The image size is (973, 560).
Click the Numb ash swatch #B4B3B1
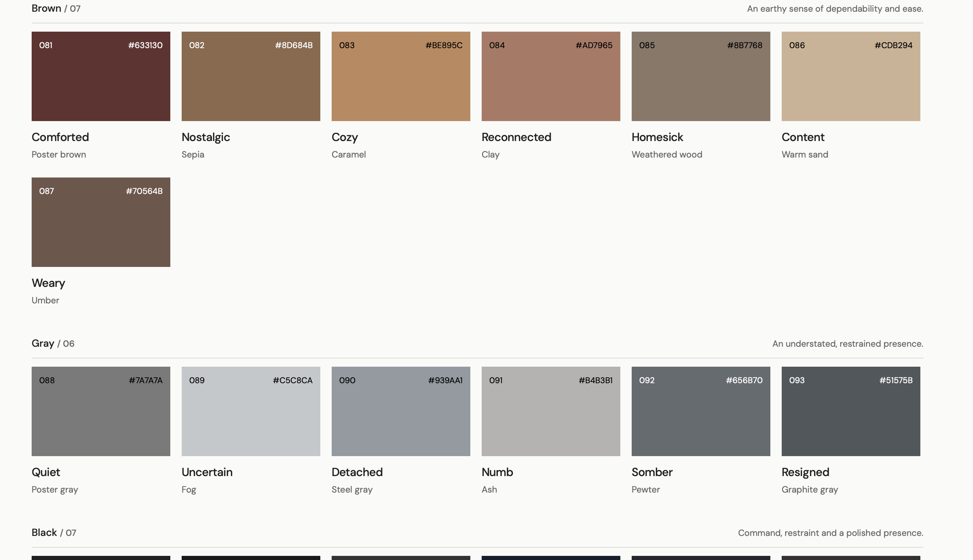pos(551,411)
